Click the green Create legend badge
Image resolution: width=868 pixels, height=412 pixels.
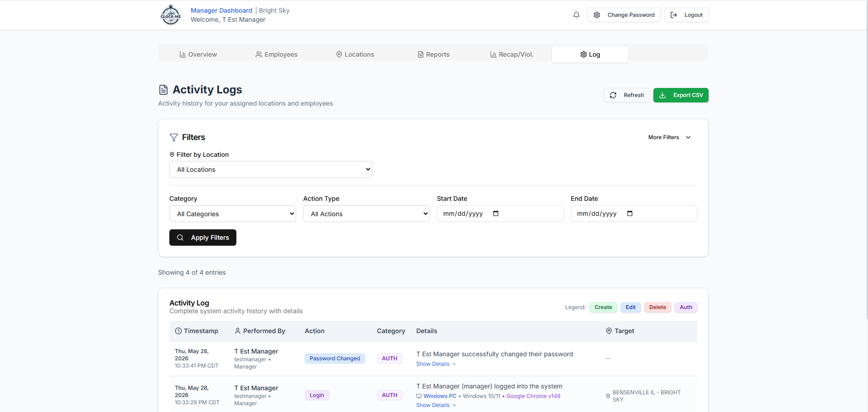point(603,307)
